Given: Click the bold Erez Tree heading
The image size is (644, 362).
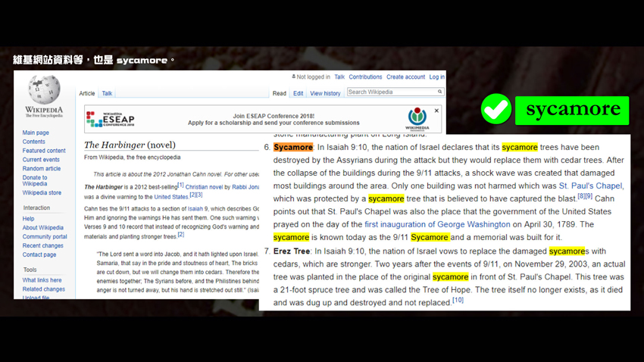Looking at the screenshot, I should tap(292, 251).
